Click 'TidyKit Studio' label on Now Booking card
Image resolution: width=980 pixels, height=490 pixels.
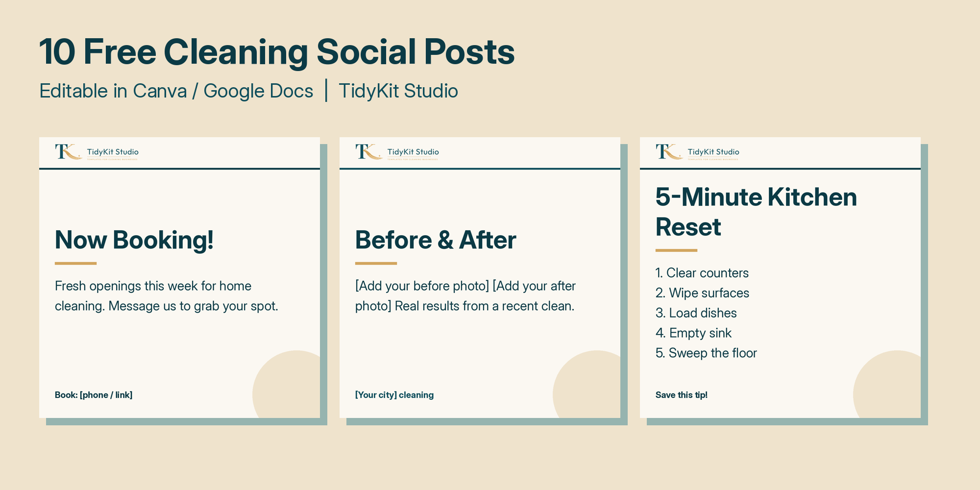pos(113,152)
